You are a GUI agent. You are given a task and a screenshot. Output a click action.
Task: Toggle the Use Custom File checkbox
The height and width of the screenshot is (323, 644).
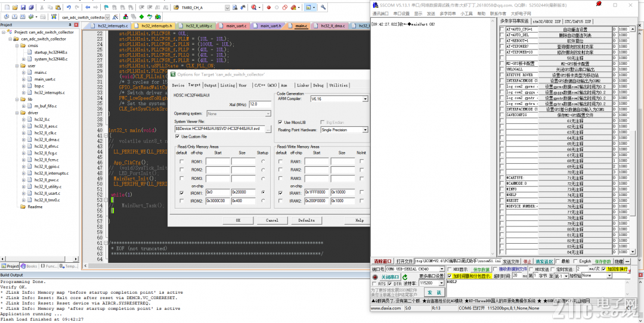point(178,136)
